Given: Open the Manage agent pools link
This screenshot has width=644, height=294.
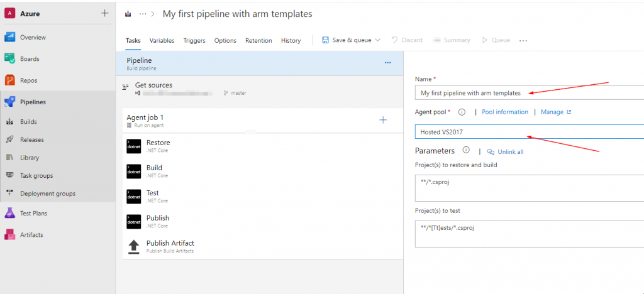Looking at the screenshot, I should click(x=556, y=112).
